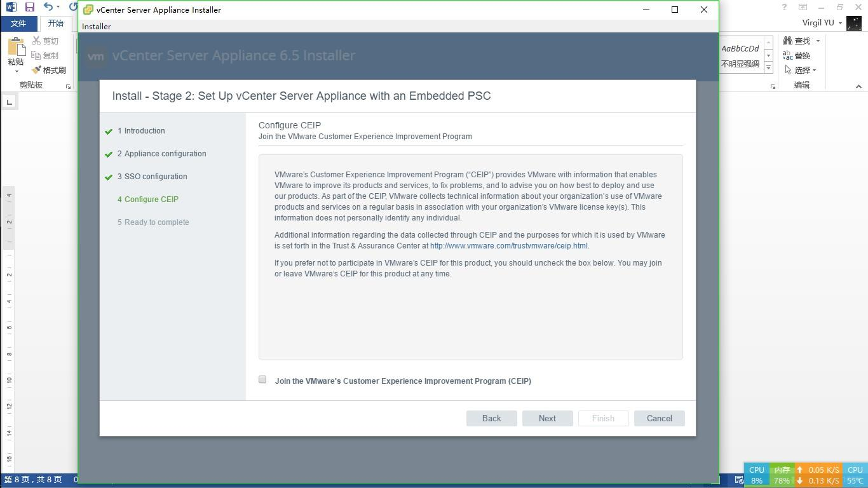Open the 剪贴板 clipboard pane launcher
The width and height of the screenshot is (868, 488).
click(68, 86)
